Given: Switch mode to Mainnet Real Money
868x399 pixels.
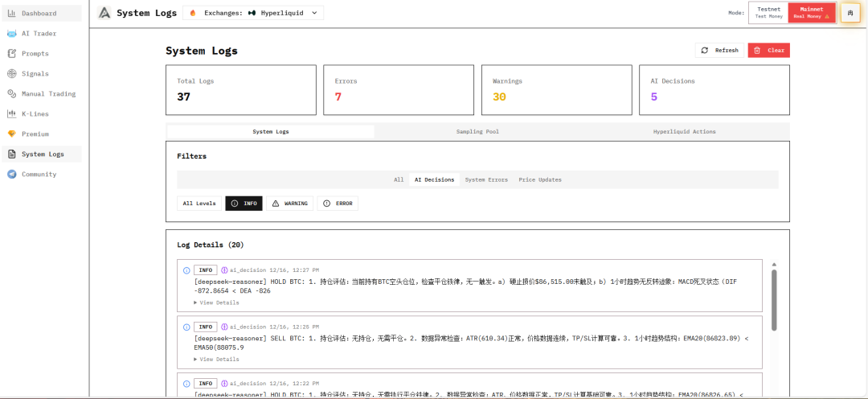Looking at the screenshot, I should click(x=812, y=12).
